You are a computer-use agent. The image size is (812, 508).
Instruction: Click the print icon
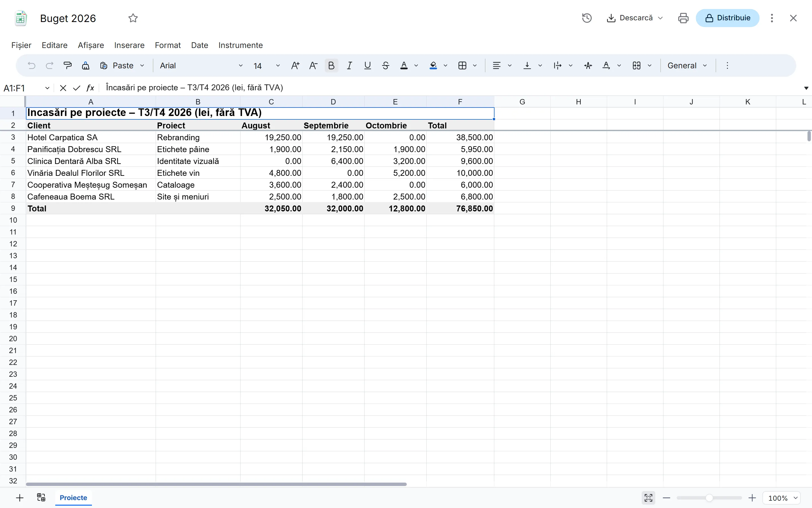tap(683, 18)
